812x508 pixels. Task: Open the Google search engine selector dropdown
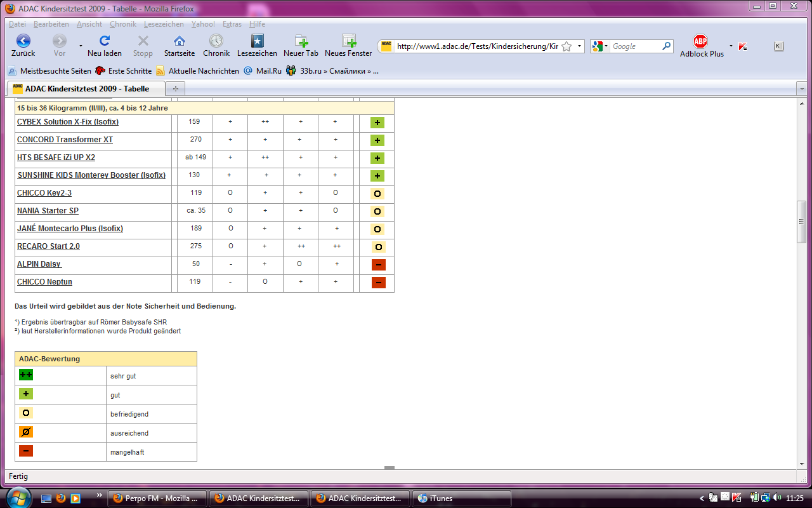pyautogui.click(x=606, y=46)
